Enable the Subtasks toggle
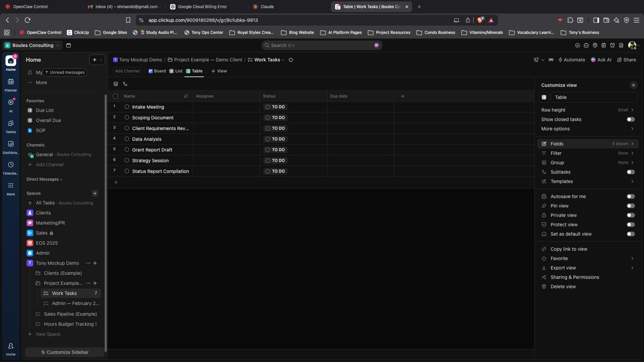The height and width of the screenshot is (362, 644). (x=630, y=172)
